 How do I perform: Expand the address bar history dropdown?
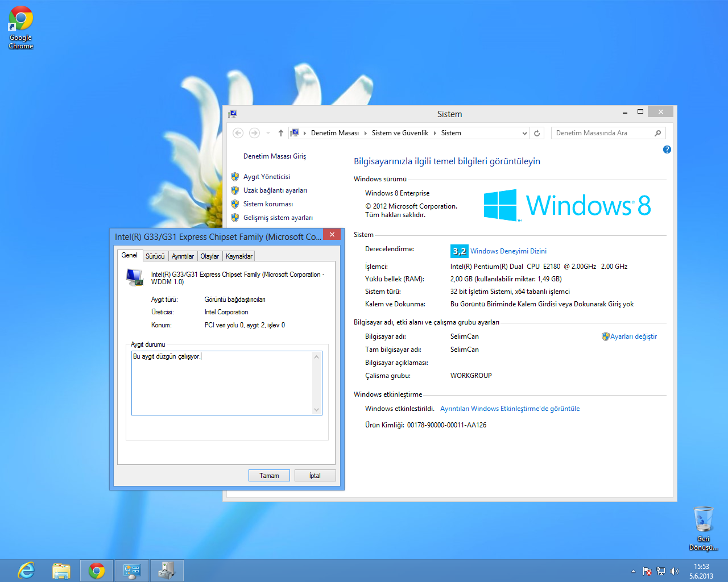point(524,133)
